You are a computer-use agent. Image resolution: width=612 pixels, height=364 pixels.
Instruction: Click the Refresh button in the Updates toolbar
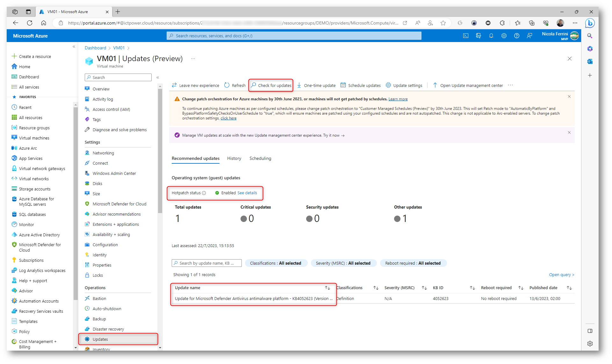point(235,85)
